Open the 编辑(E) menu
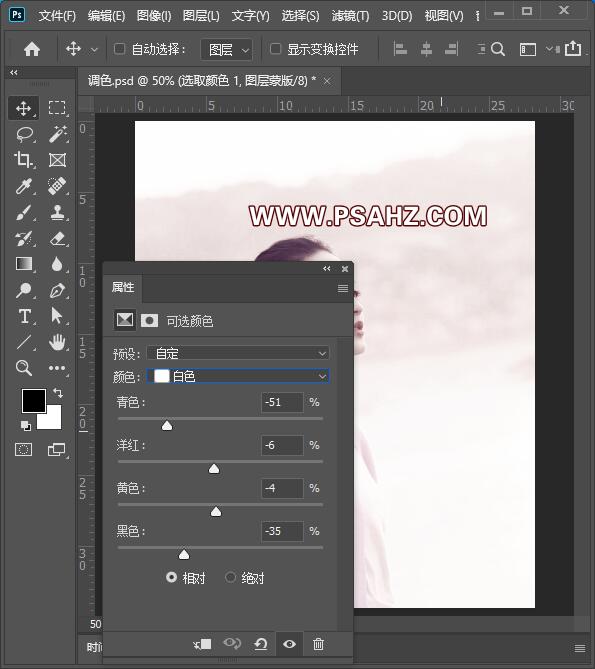The height and width of the screenshot is (669, 595). (106, 16)
